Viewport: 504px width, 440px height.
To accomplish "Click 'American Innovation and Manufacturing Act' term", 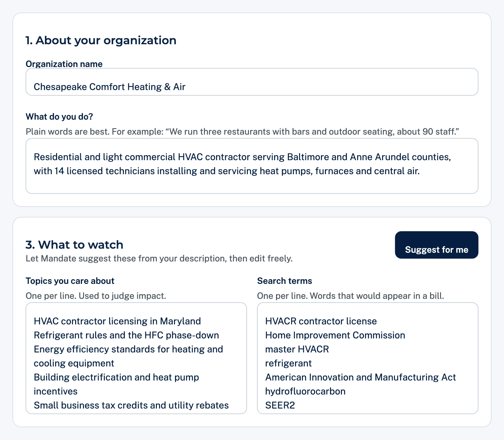I will [361, 377].
